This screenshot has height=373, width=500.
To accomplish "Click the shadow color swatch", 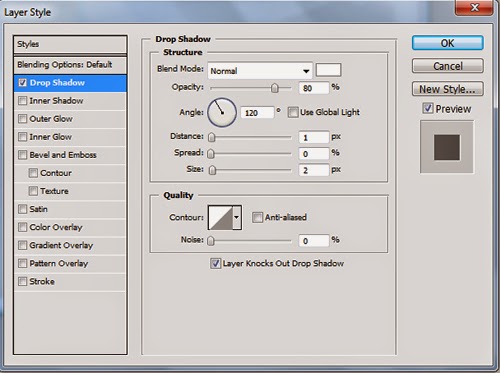I will tap(328, 70).
